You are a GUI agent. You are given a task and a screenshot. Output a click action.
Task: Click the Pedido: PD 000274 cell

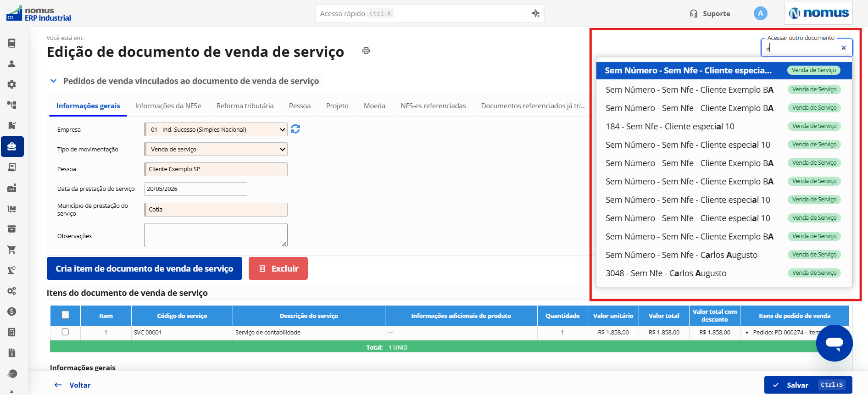click(794, 332)
